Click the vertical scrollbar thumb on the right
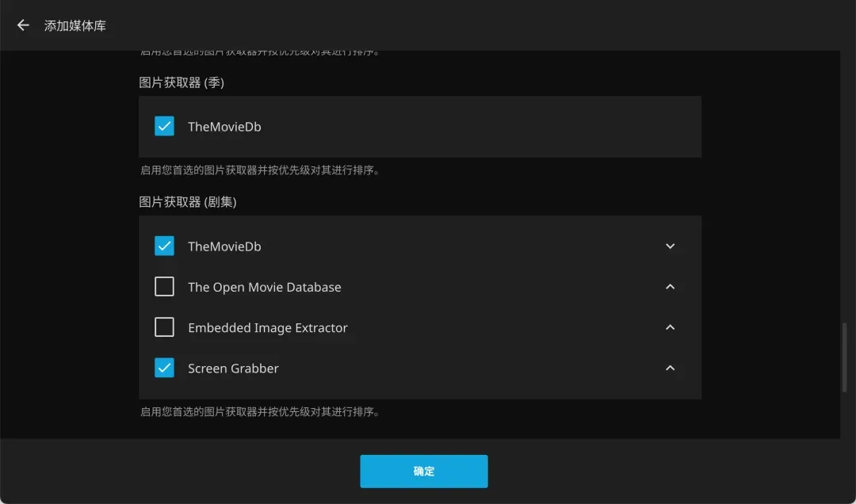This screenshot has height=504, width=856. point(845,357)
